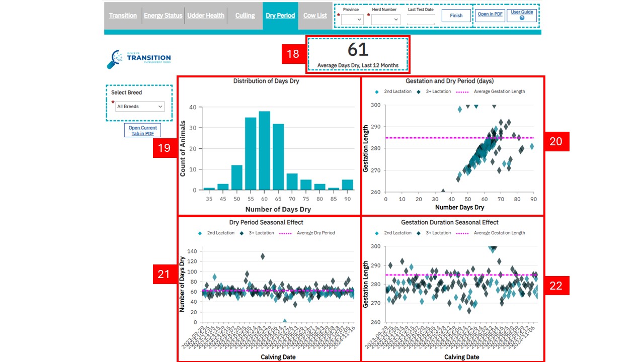Viewport: 644px width, 362px height.
Task: Go to the Cow List tab
Action: (315, 16)
